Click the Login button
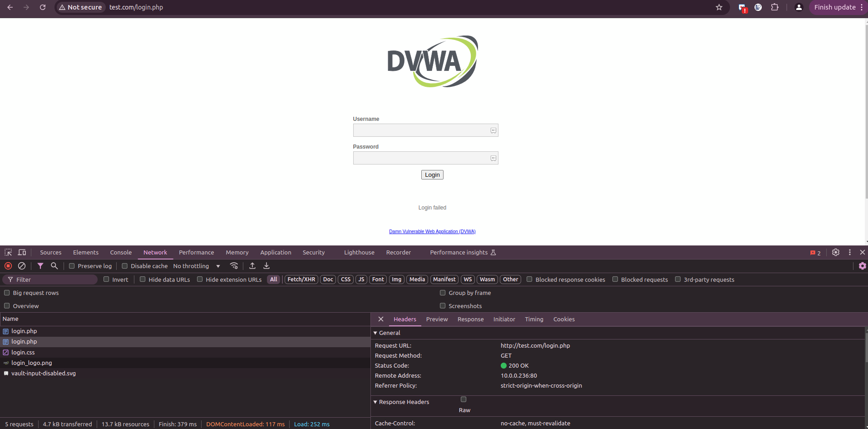The height and width of the screenshot is (429, 868). click(x=432, y=175)
